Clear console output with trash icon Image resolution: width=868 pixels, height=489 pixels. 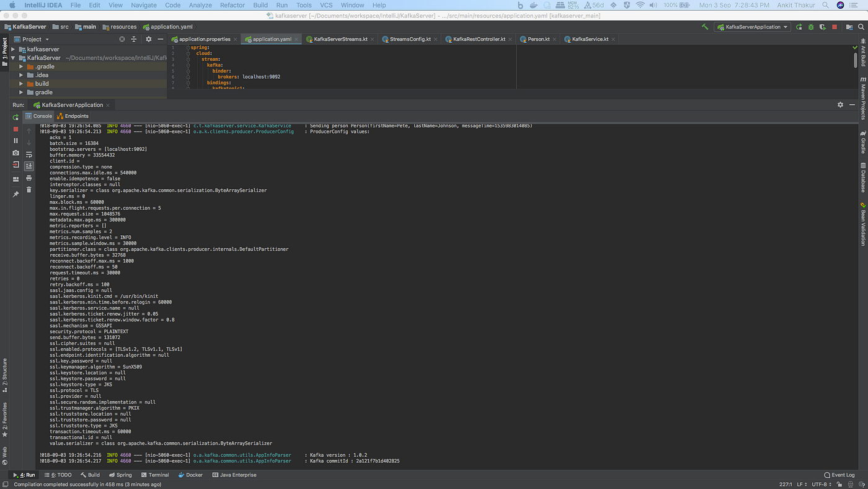pos(29,189)
